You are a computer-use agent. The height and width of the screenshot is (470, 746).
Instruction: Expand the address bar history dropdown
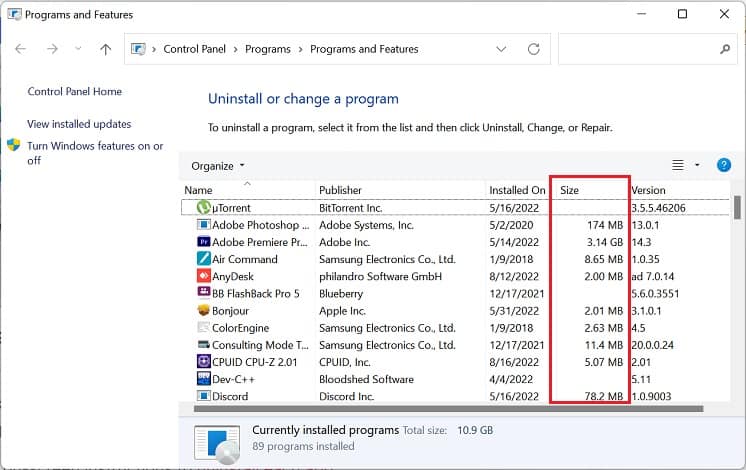coord(501,49)
